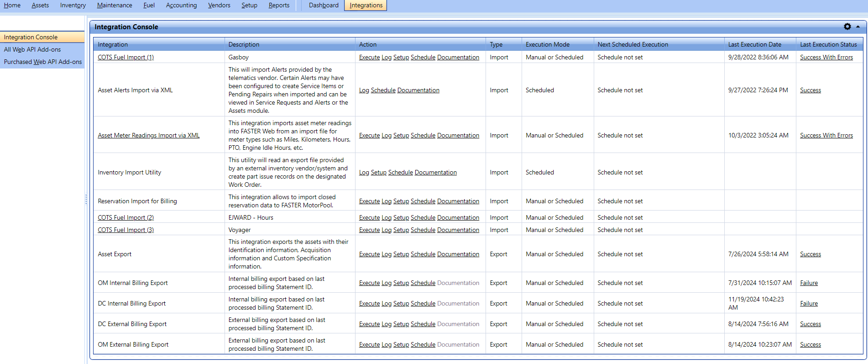This screenshot has width=868, height=364.
Task: Sort by Last Execution Status column header
Action: click(829, 44)
